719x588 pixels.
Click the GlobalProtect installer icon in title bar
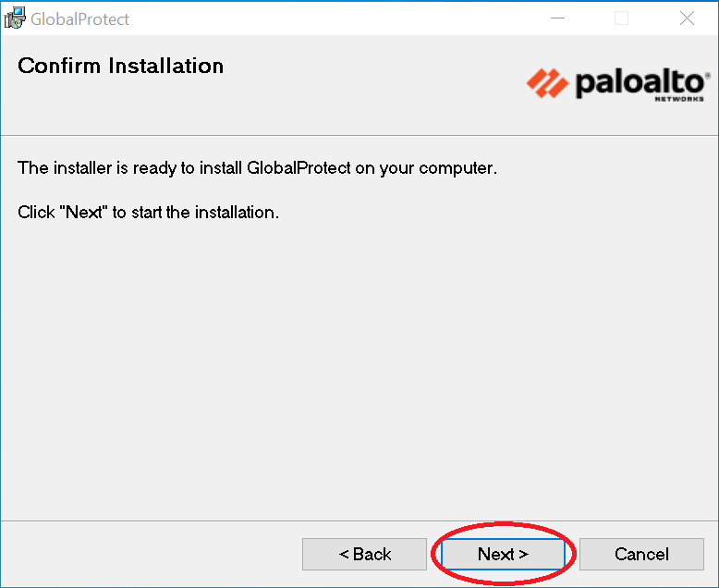tap(15, 18)
